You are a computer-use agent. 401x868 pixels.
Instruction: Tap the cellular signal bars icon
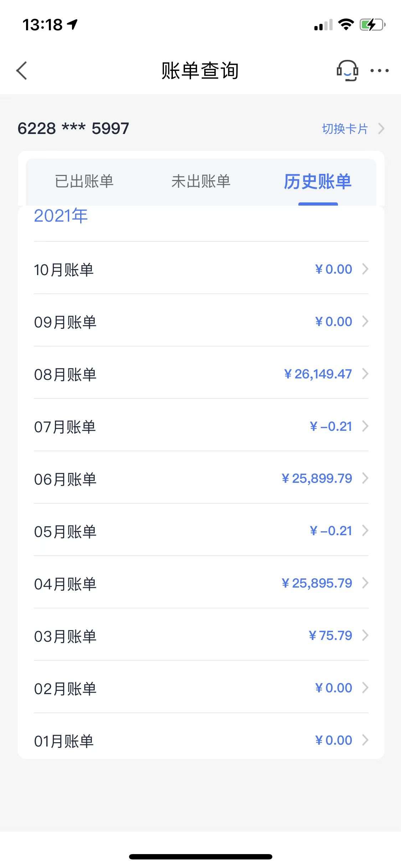tap(324, 25)
